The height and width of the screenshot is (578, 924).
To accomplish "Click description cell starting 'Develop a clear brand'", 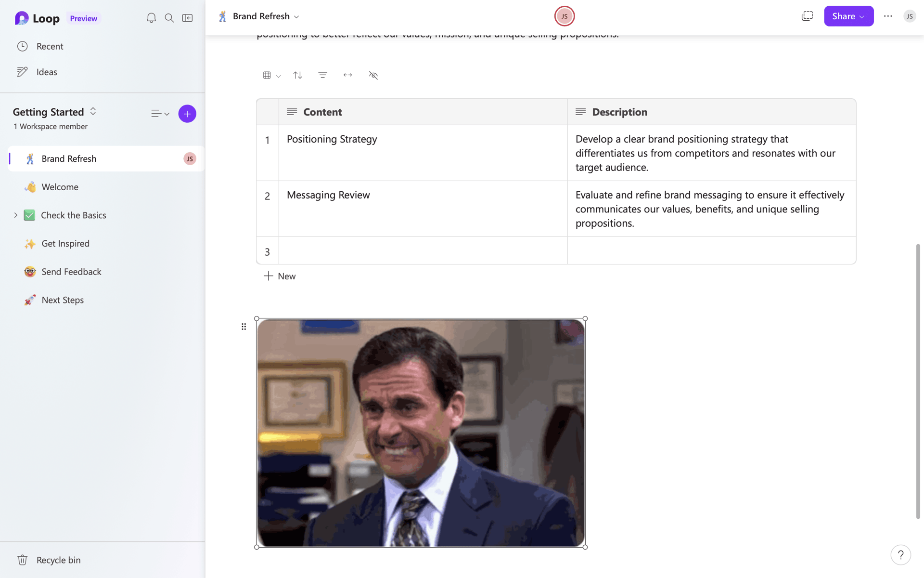I will coord(712,153).
